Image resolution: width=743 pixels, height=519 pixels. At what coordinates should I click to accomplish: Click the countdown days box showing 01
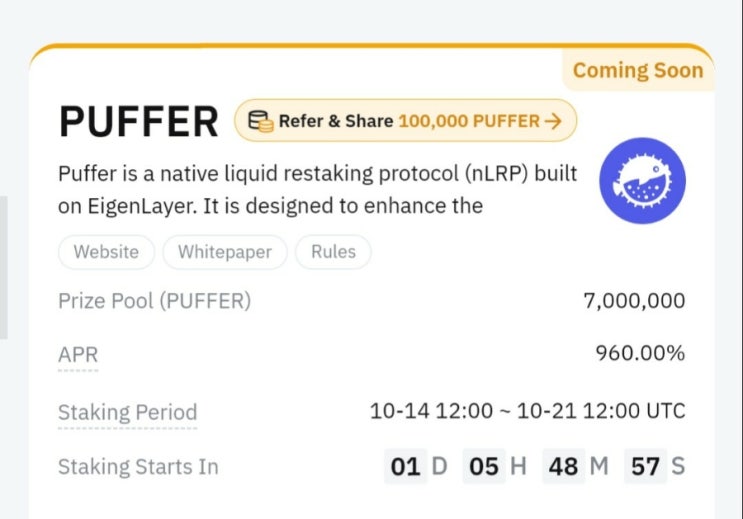(405, 467)
